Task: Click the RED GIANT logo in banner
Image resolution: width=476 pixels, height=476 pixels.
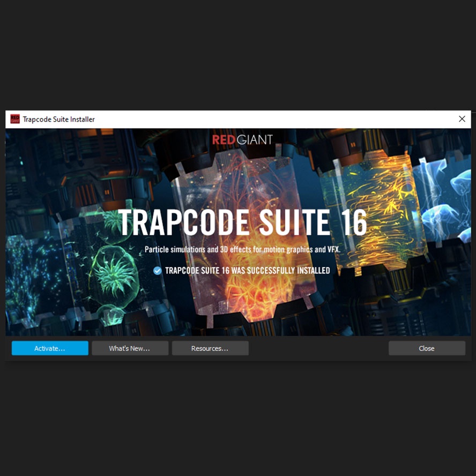Action: 242,140
